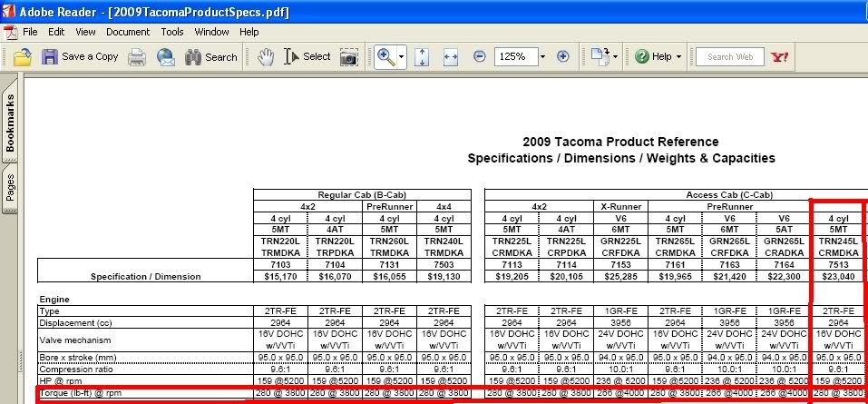
Task: Open the Tools menu
Action: pyautogui.click(x=172, y=32)
